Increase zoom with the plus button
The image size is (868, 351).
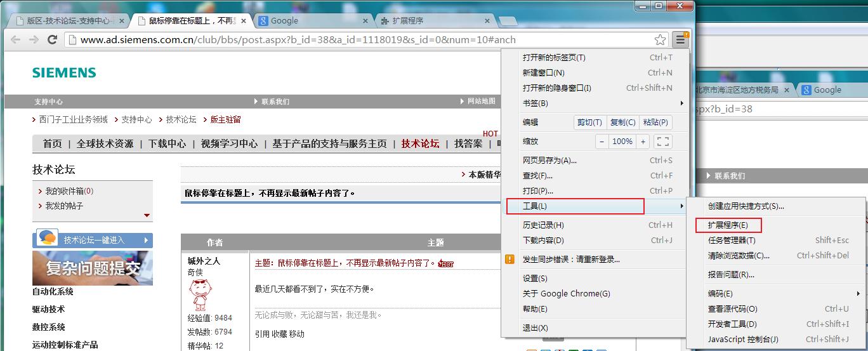click(643, 142)
